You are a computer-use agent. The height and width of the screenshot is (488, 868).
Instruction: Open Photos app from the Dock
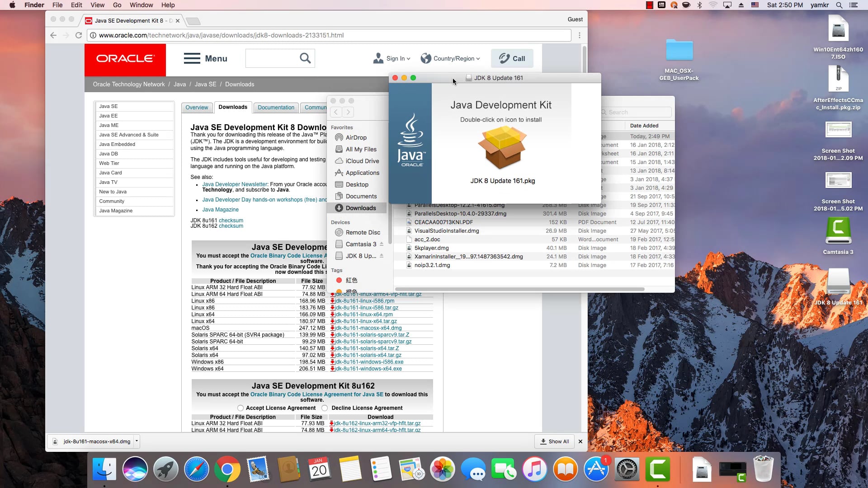click(442, 470)
